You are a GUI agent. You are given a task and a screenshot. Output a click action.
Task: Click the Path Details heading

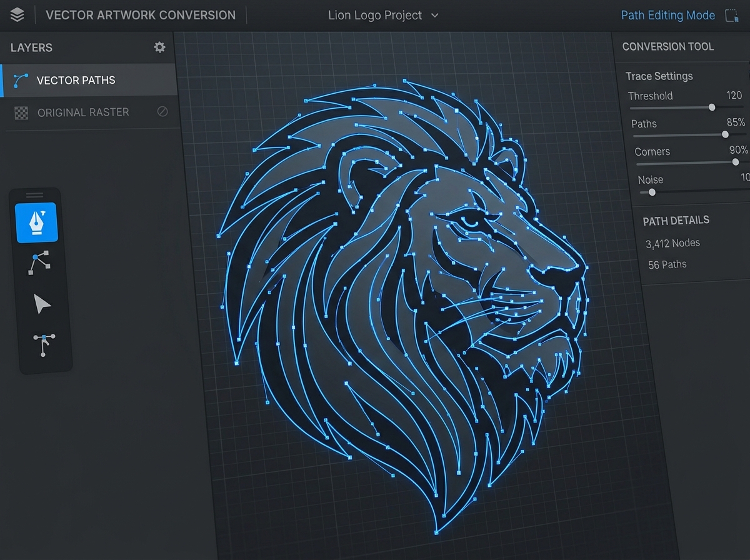(x=676, y=220)
